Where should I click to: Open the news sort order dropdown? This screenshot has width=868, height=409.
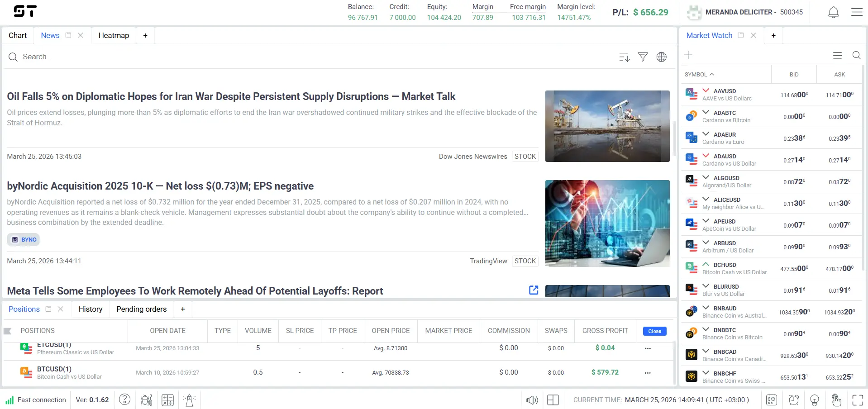tap(624, 57)
